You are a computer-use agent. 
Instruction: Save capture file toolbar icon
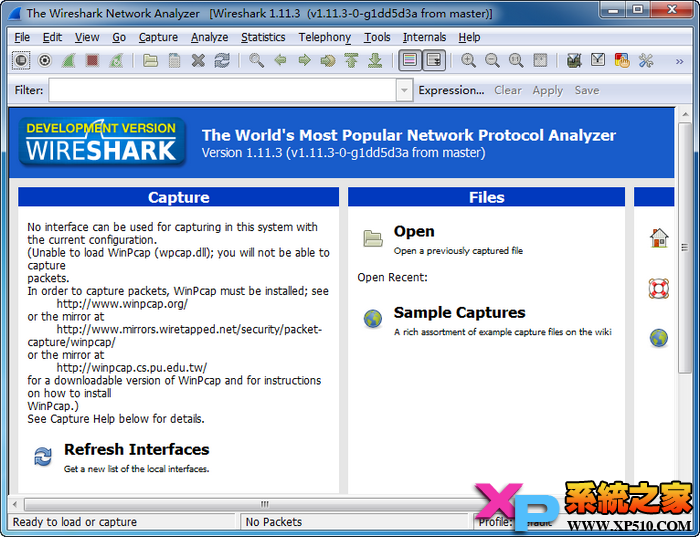click(175, 60)
